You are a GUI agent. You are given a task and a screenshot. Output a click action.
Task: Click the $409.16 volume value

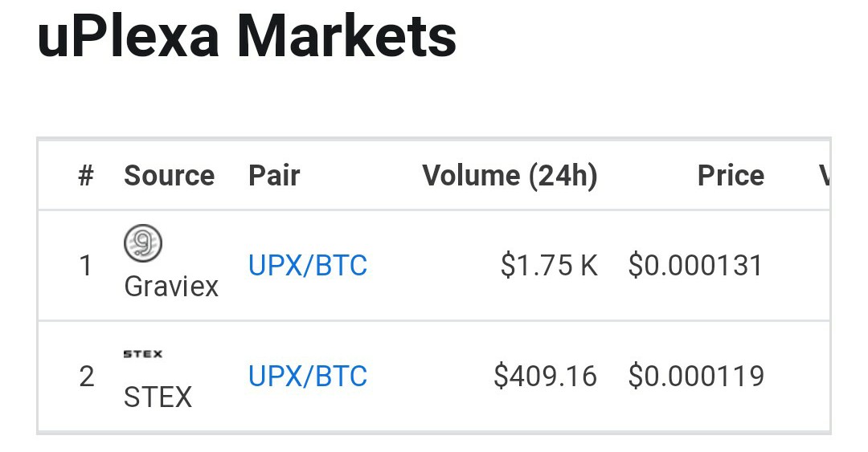pyautogui.click(x=545, y=377)
